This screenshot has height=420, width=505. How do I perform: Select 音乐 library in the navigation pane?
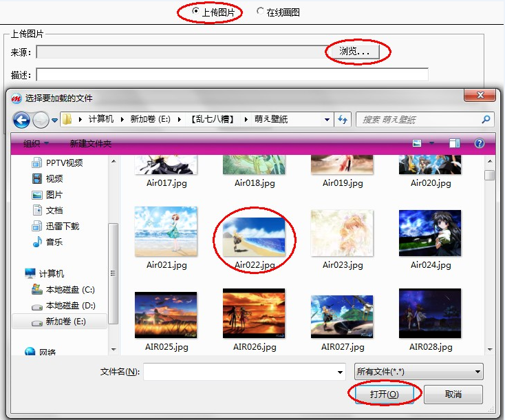[x=47, y=242]
